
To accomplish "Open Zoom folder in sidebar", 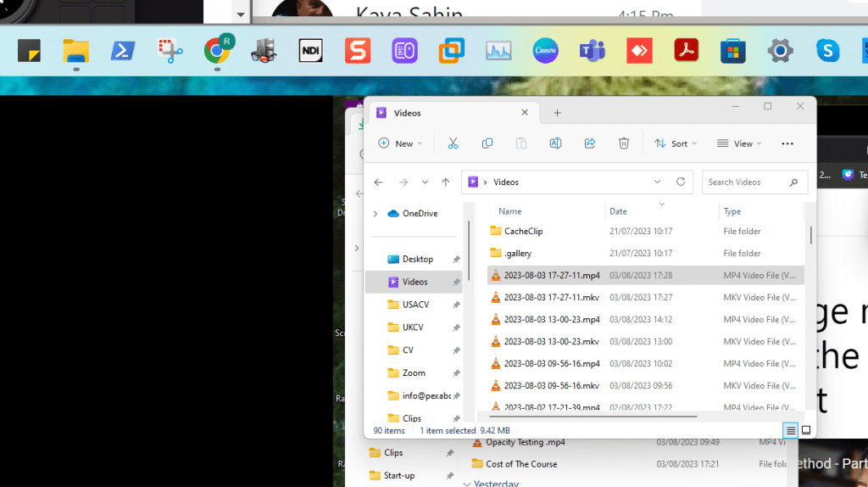I will click(x=414, y=372).
